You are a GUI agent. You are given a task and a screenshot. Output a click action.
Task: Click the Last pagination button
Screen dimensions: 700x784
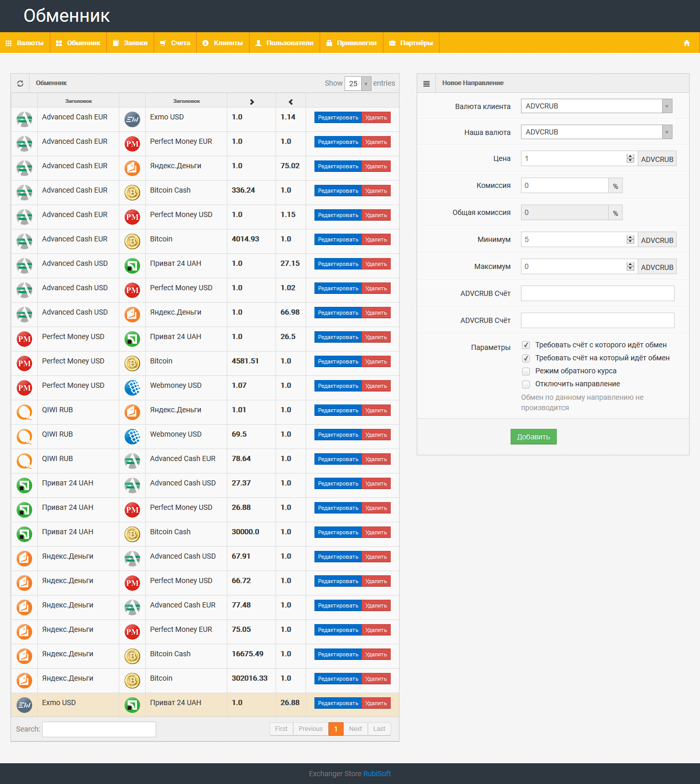(379, 729)
